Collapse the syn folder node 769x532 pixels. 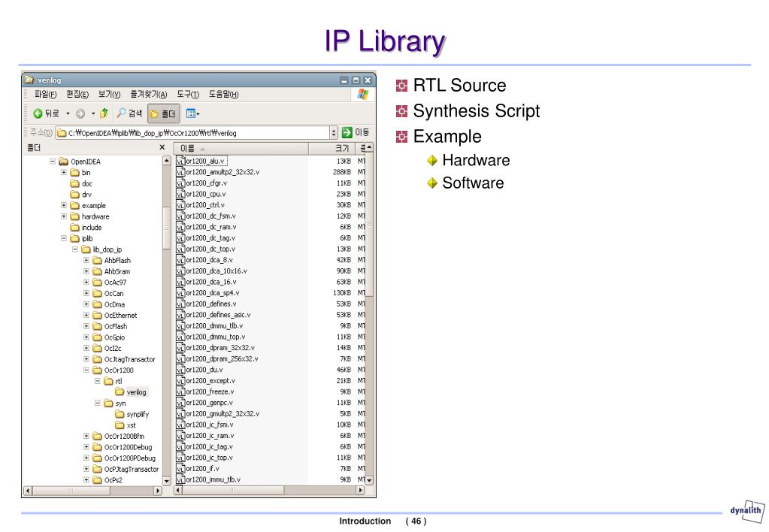click(x=98, y=403)
